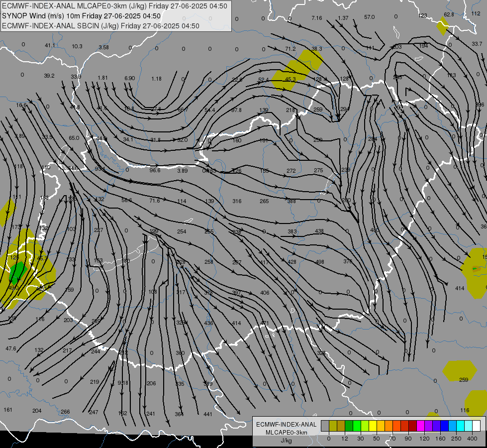Viewport: 487px width, 448px height.
Task: Click the J/kg unit label in the legend
Action: pos(287,441)
